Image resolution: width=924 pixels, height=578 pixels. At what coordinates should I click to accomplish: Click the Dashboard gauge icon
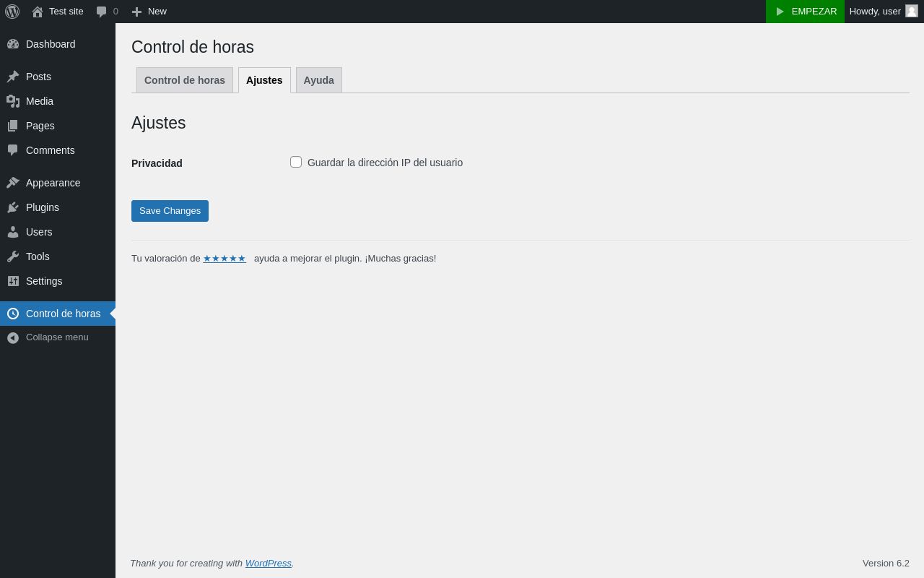point(13,44)
